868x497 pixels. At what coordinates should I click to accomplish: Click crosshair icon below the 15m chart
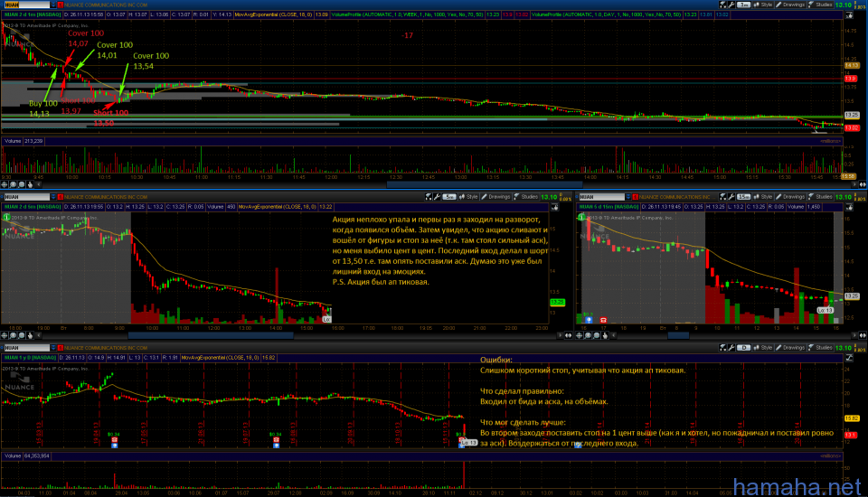click(x=580, y=335)
